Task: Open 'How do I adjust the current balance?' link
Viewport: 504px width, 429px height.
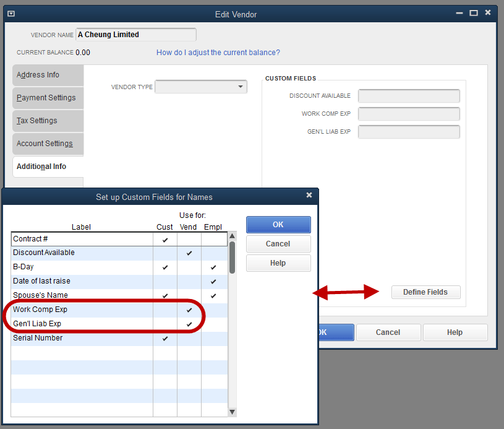Action: pyautogui.click(x=218, y=53)
